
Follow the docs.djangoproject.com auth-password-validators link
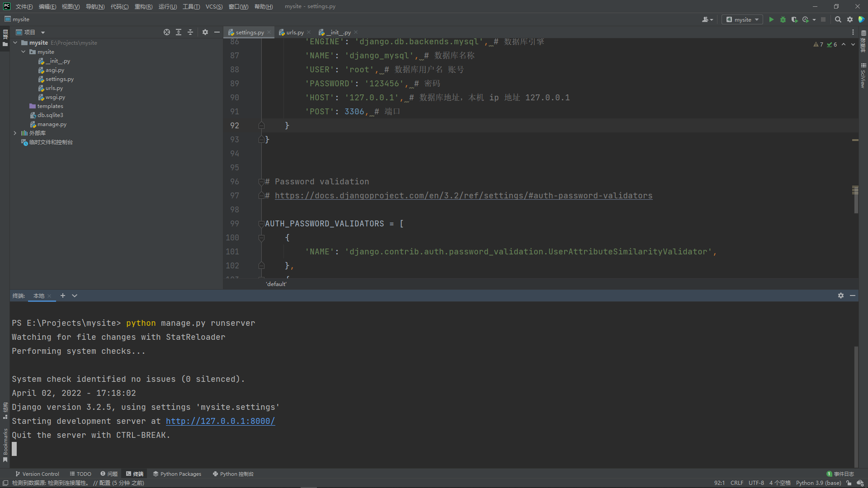(463, 196)
